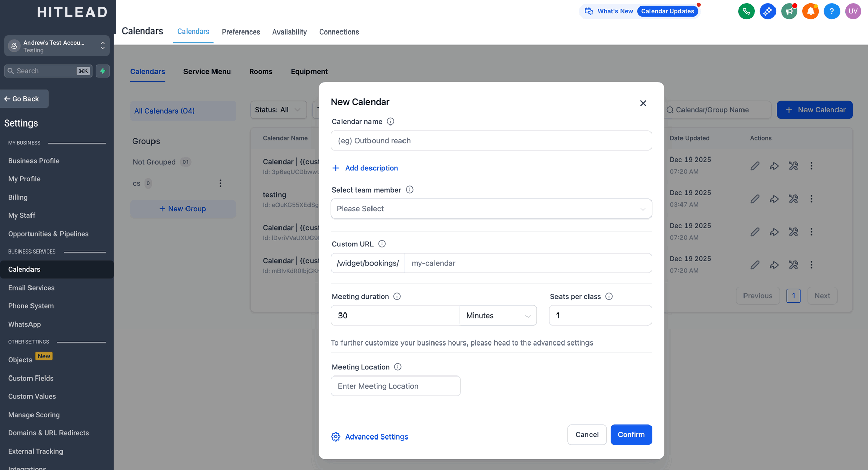This screenshot has width=868, height=470.
Task: Switch to the Preferences tab
Action: click(241, 32)
